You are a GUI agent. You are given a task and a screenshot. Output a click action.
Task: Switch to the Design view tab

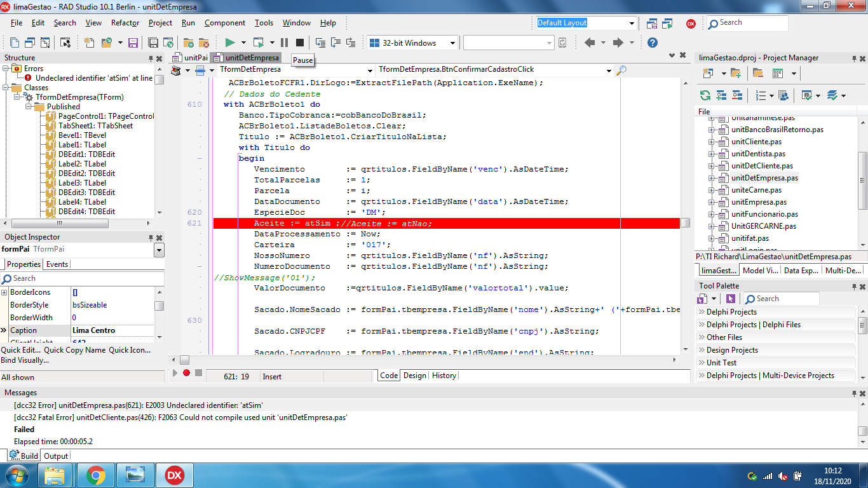coord(415,376)
